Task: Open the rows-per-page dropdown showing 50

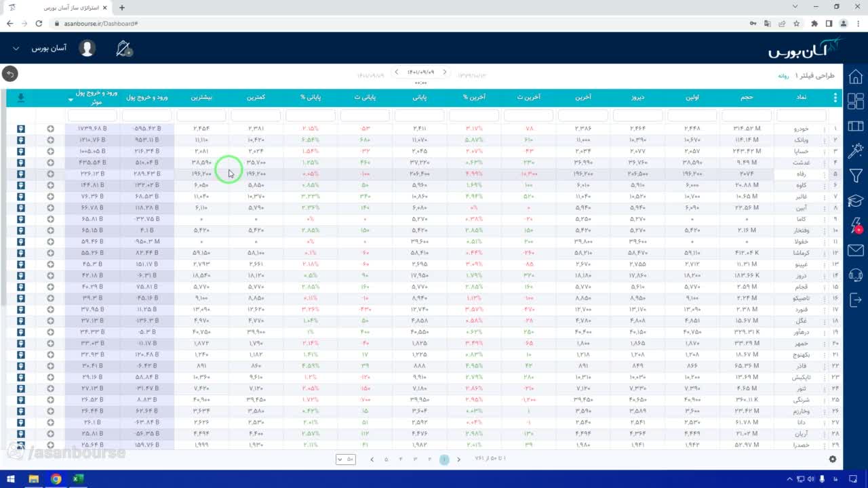Action: click(x=345, y=460)
